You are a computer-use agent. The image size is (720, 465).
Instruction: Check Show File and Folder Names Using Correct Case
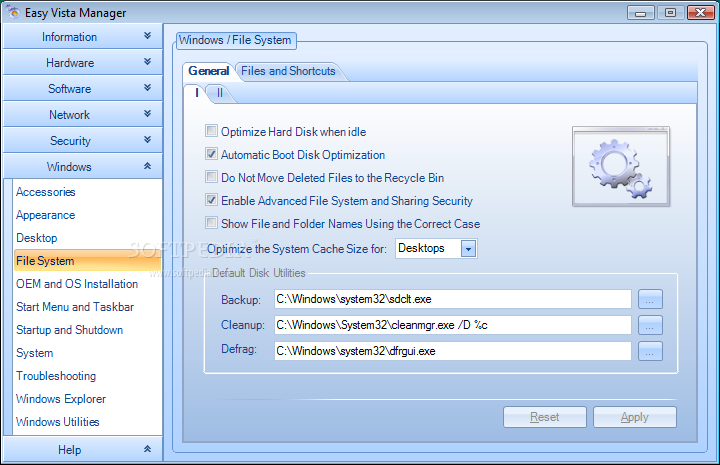coord(211,223)
